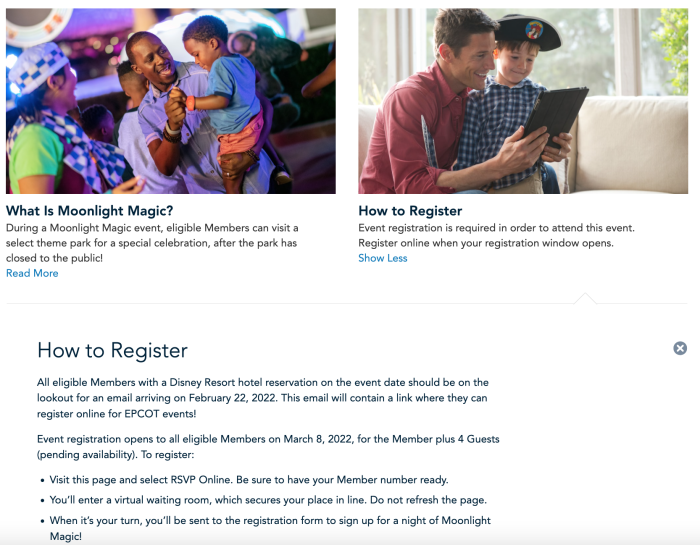Click the Moonlight Magic dancing photo
The width and height of the screenshot is (700, 545).
pyautogui.click(x=171, y=100)
